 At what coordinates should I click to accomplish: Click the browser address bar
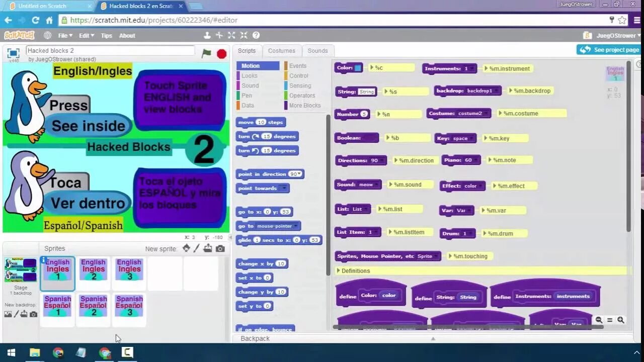click(332, 20)
